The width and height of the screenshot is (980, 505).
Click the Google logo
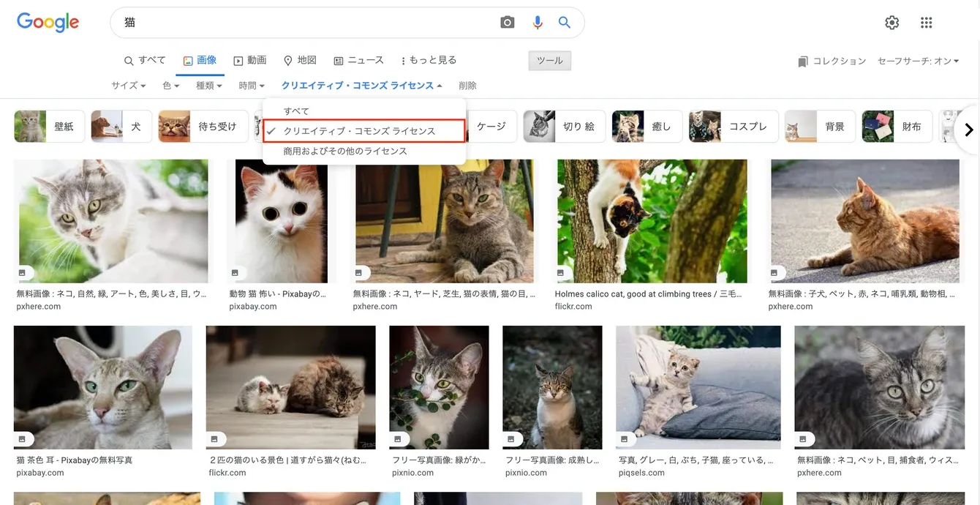pos(48,22)
